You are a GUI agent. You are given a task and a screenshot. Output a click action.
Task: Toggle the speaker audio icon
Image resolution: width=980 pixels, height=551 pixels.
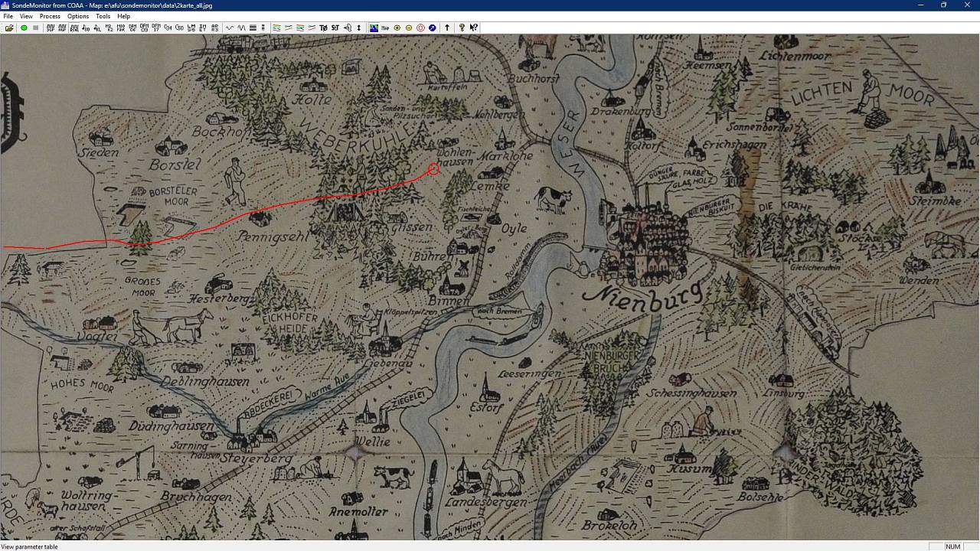point(347,28)
